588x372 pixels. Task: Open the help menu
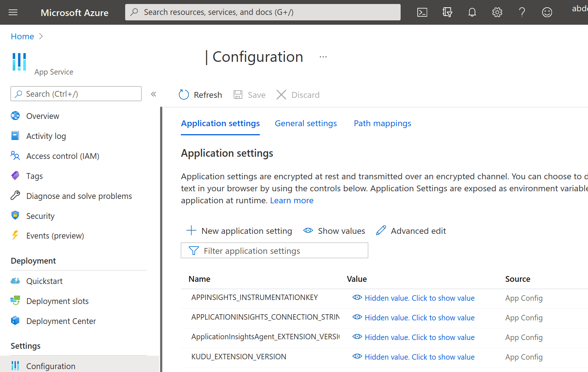tap(522, 12)
